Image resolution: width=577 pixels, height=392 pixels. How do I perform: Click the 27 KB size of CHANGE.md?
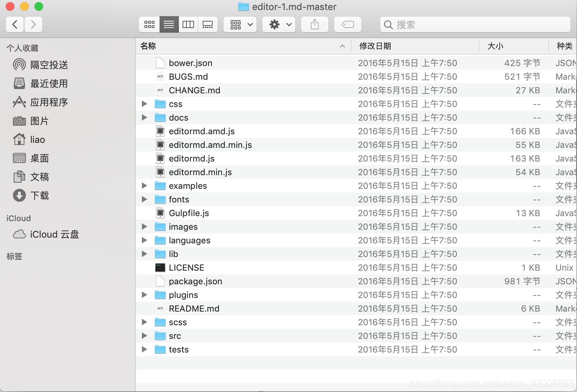coord(528,90)
